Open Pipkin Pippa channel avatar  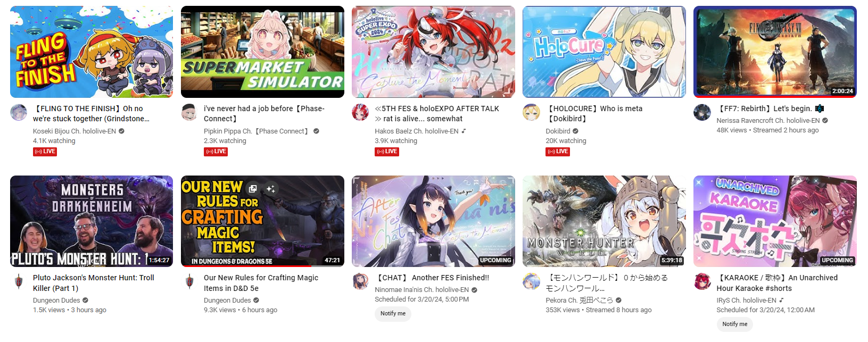pyautogui.click(x=189, y=112)
